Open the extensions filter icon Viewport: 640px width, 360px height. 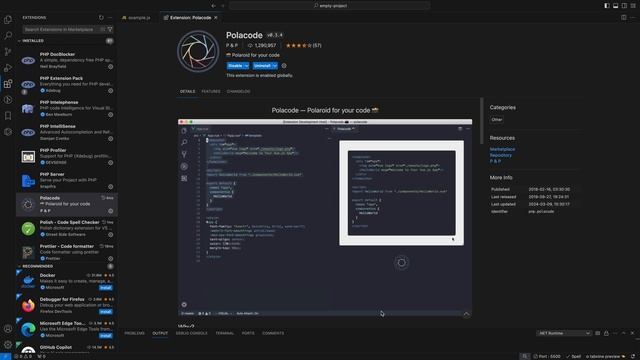[x=110, y=29]
